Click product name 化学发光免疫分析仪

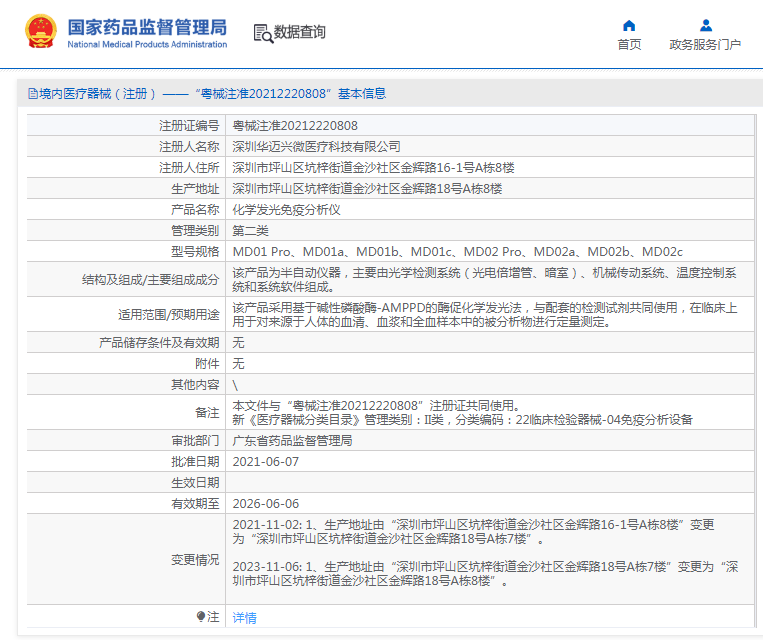pyautogui.click(x=287, y=210)
